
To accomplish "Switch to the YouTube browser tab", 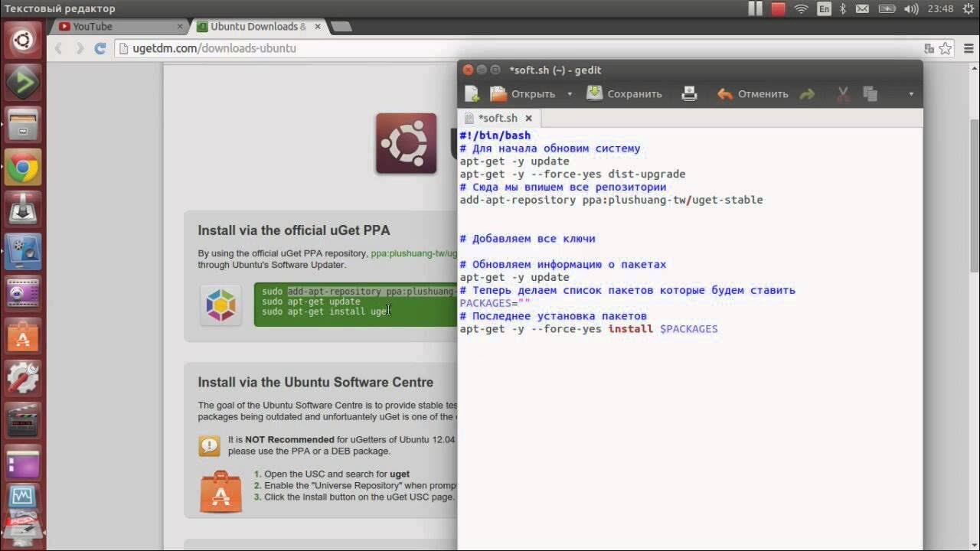I will (x=117, y=26).
